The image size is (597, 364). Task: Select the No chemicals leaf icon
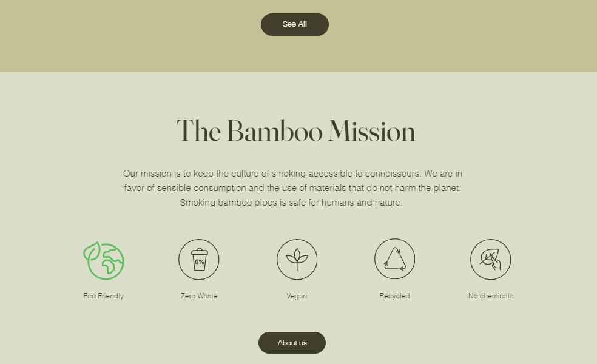[490, 260]
